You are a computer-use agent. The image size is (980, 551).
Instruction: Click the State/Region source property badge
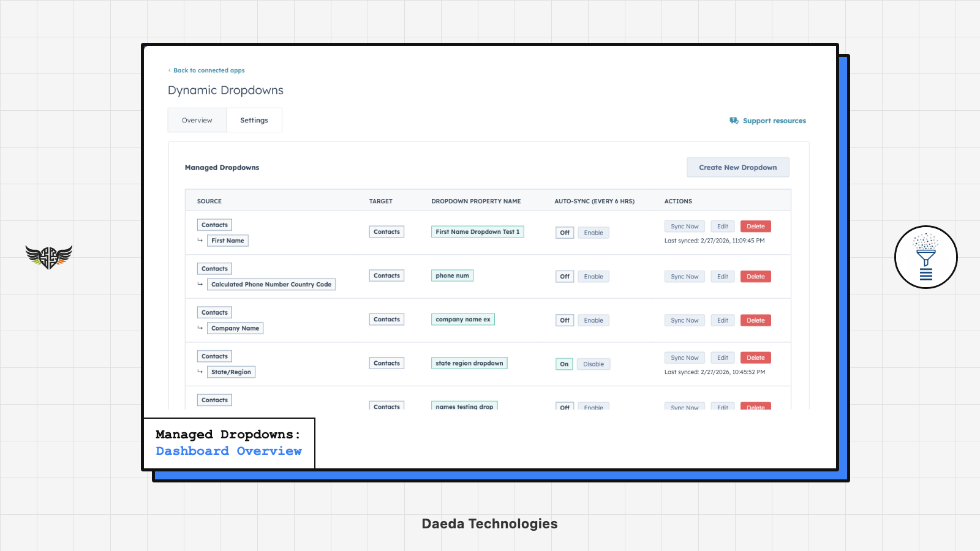pyautogui.click(x=230, y=372)
